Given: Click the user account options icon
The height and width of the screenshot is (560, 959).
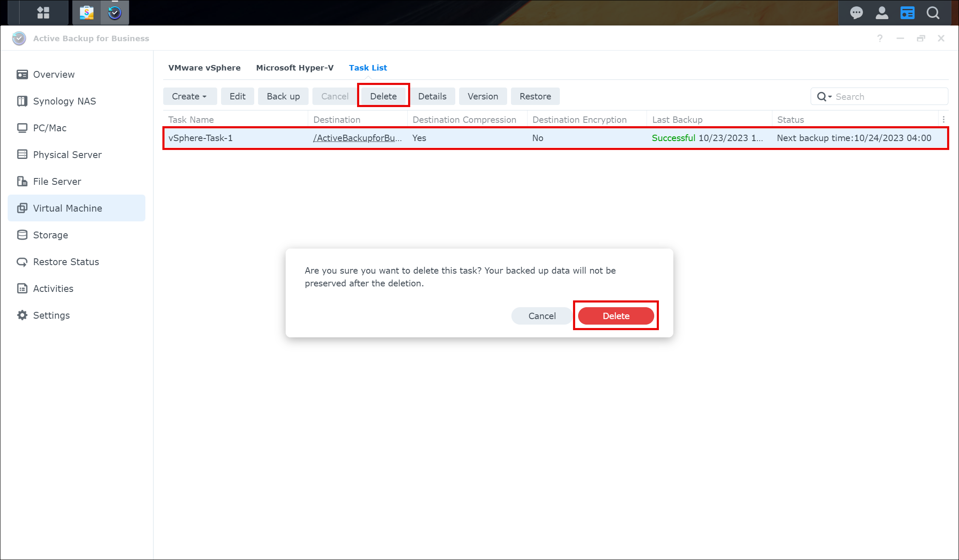Looking at the screenshot, I should (x=882, y=13).
